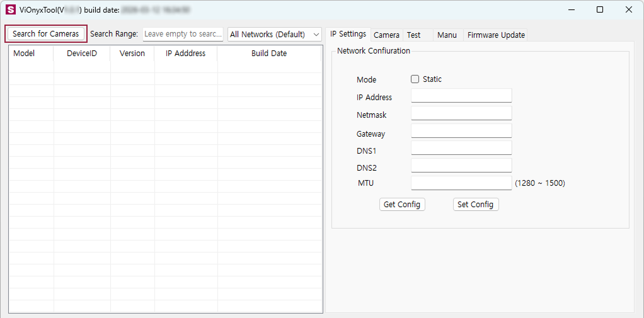Click the ViOnyxTool app icon in title bar
Image resolution: width=644 pixels, height=318 pixels.
coord(10,10)
